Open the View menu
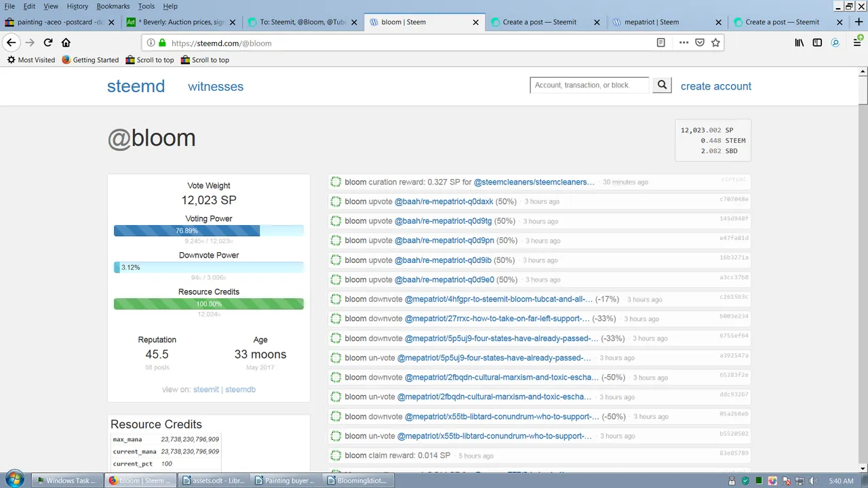This screenshot has width=868, height=488. (x=51, y=6)
